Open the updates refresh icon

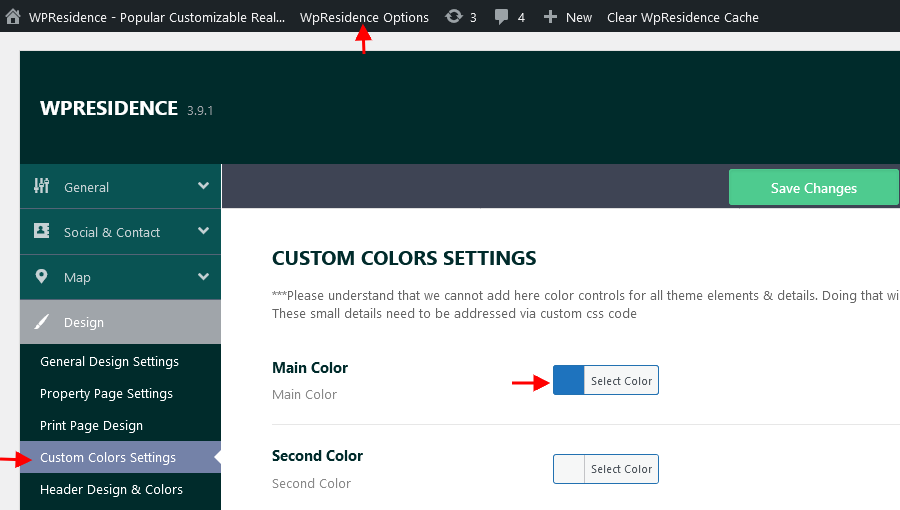coord(453,17)
